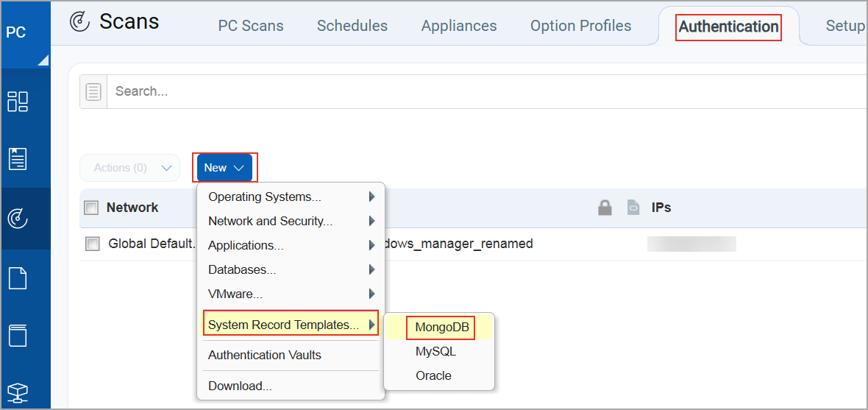Open the New dropdown button
The image size is (868, 410).
[224, 168]
